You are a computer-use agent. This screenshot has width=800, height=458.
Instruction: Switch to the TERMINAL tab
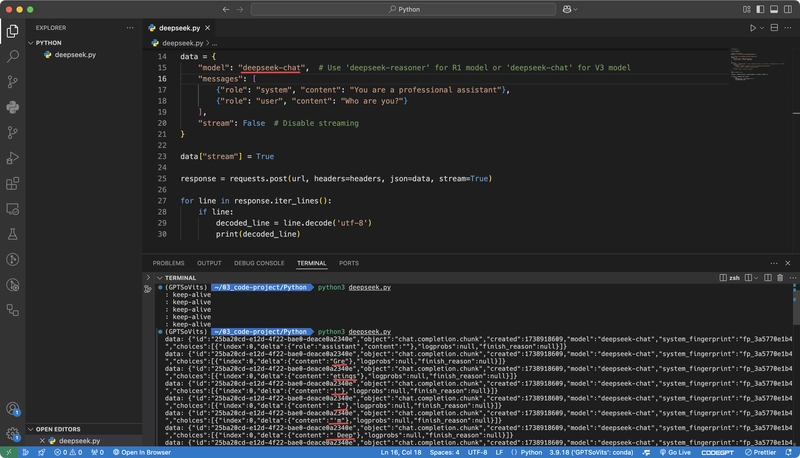[312, 263]
